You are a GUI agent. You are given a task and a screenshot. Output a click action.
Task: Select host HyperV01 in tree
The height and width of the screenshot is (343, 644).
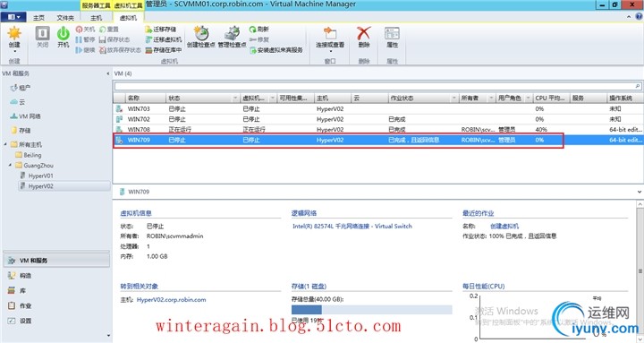point(37,176)
